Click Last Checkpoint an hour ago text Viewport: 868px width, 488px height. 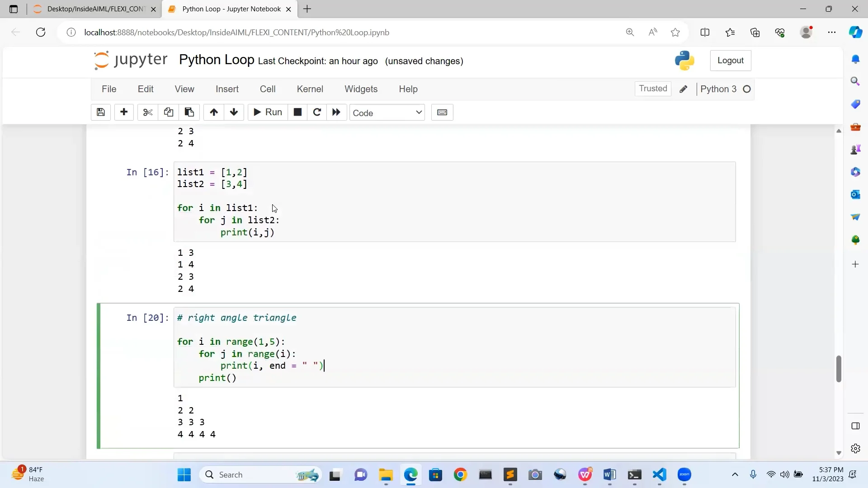click(x=318, y=61)
